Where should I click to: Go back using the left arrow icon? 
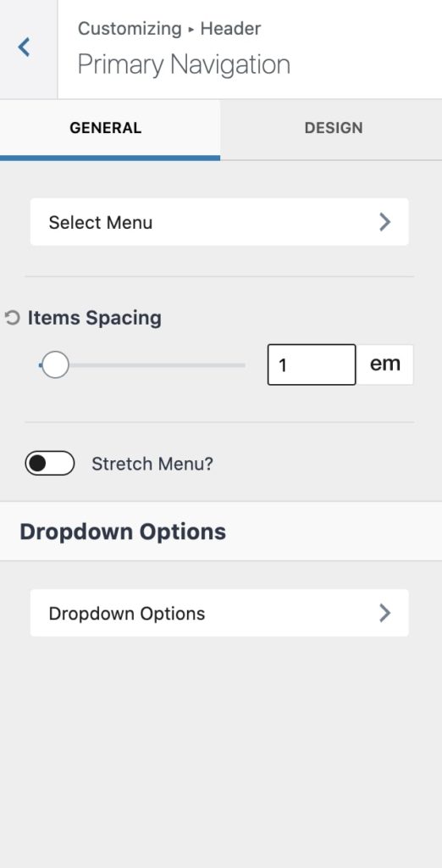(24, 47)
